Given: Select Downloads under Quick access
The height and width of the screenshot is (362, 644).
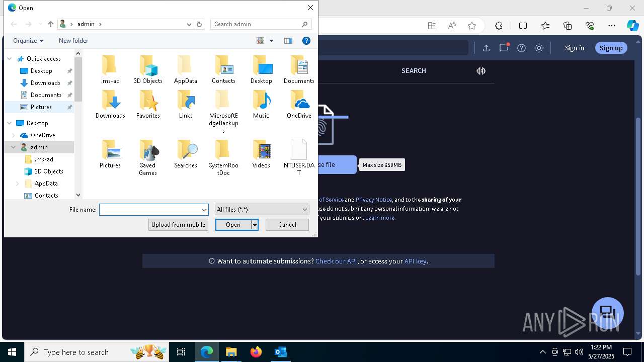Looking at the screenshot, I should point(45,83).
